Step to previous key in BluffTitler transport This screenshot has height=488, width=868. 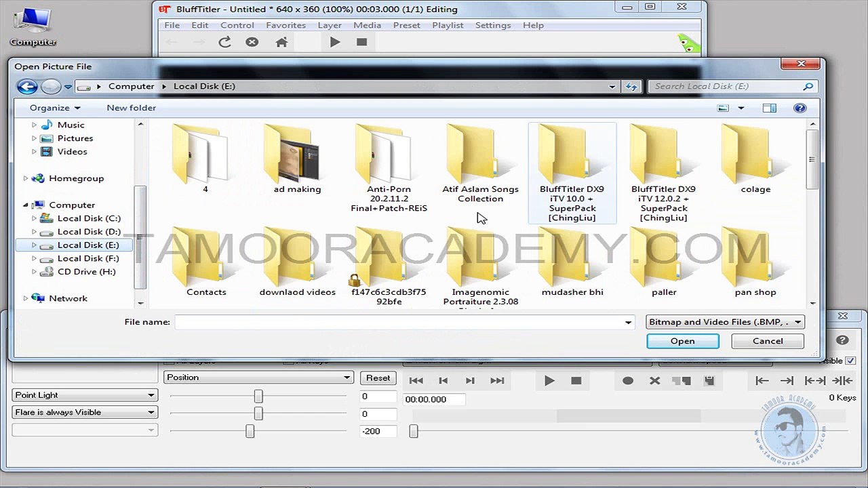(443, 381)
